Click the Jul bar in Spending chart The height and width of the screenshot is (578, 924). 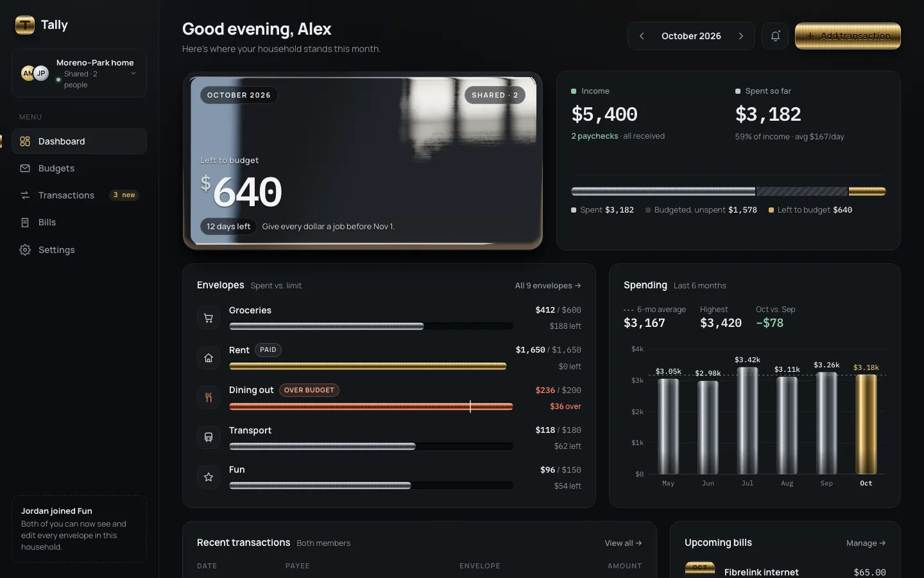pos(748,421)
